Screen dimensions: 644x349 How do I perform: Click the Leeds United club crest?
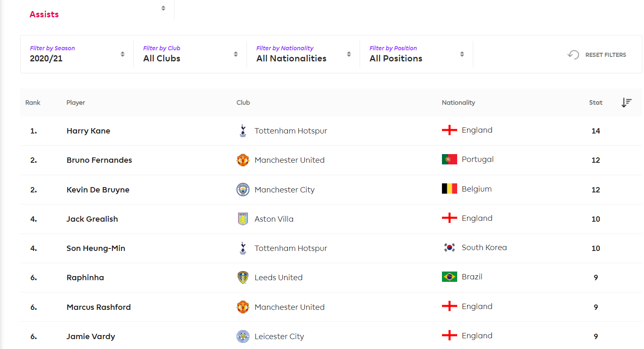[x=243, y=277]
